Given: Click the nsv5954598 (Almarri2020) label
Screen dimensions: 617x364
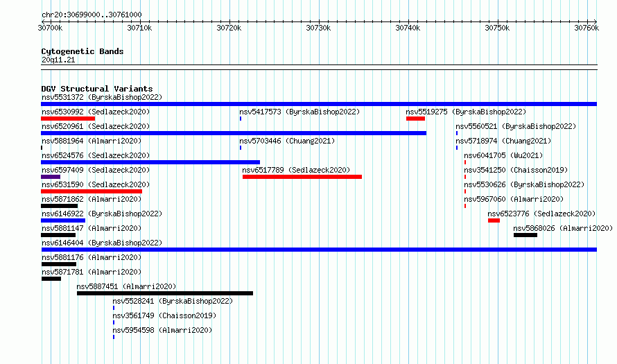Looking at the screenshot, I should (x=162, y=330).
